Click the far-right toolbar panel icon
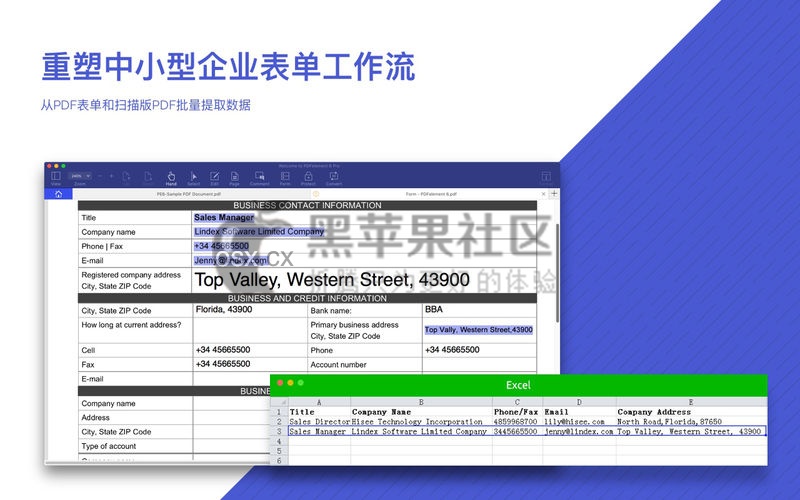 546,177
